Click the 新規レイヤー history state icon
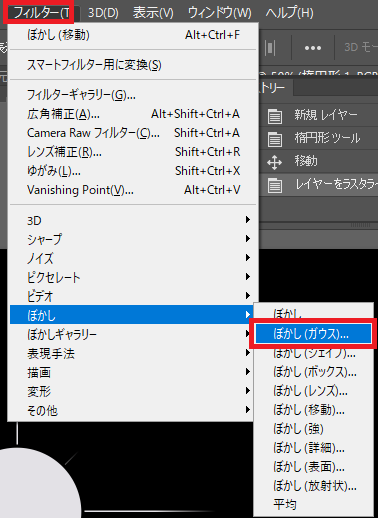Image resolution: width=378 pixels, height=518 pixels. (x=275, y=116)
